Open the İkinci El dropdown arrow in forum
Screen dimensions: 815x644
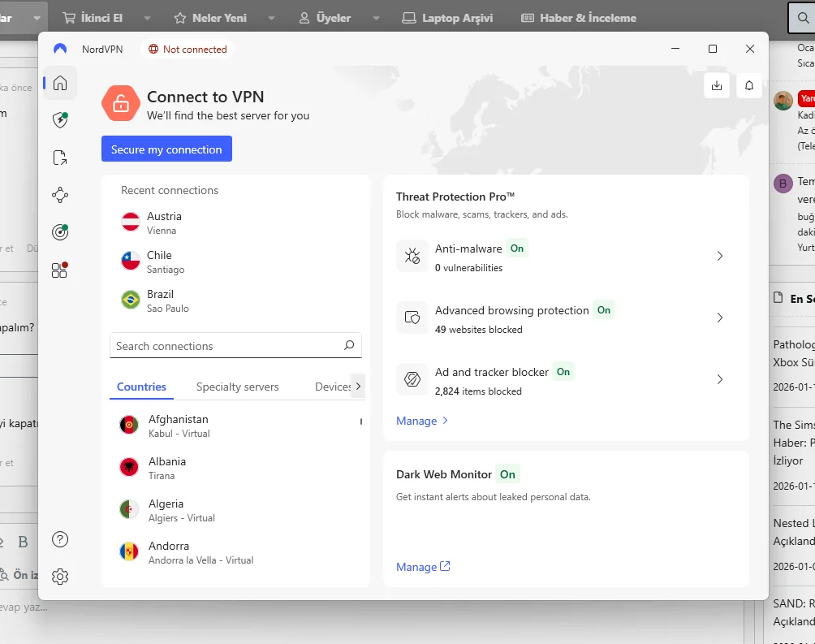coord(147,18)
